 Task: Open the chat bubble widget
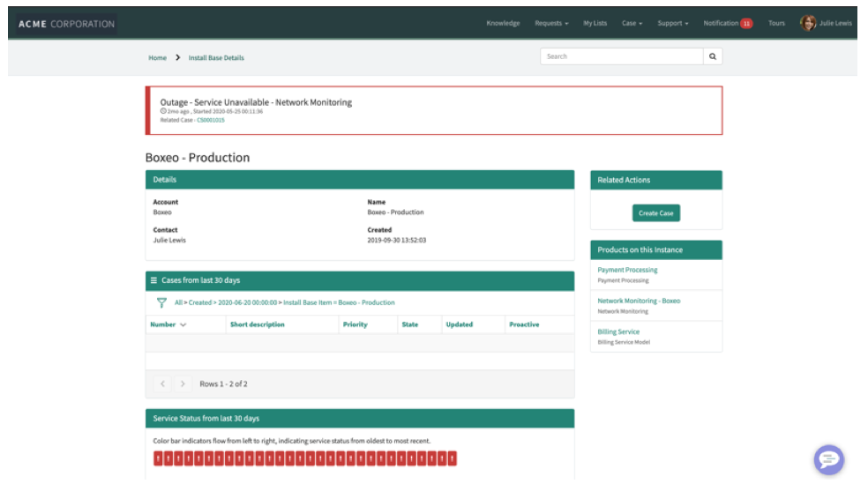click(828, 459)
